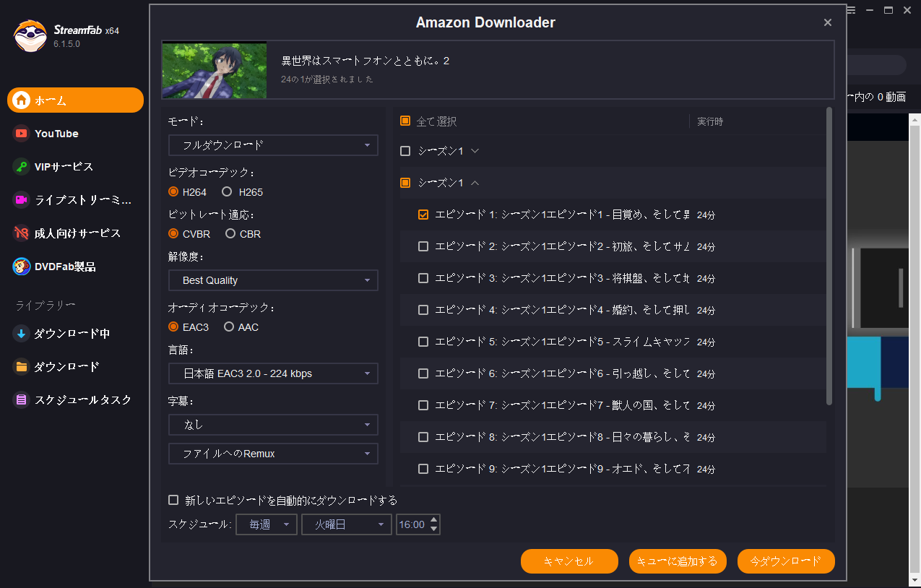The image size is (921, 588).
Task: Expand the collapsed シーズン1 row chevron
Action: pyautogui.click(x=475, y=151)
